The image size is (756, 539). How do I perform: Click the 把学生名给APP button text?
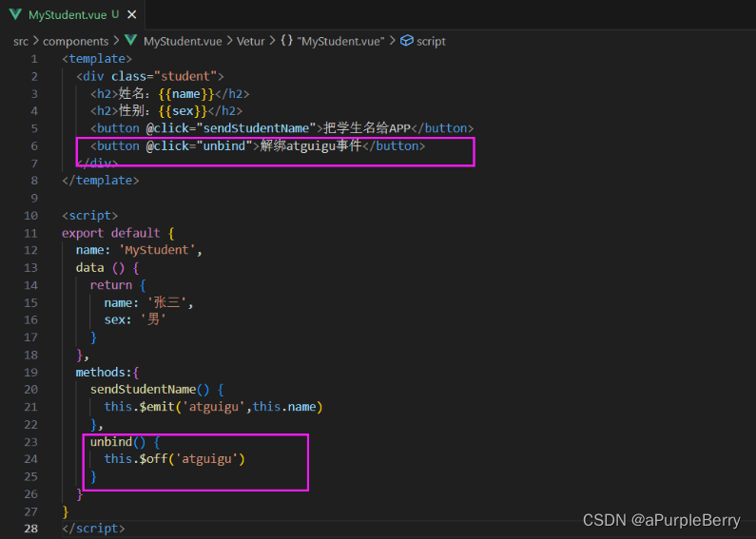[x=367, y=128]
